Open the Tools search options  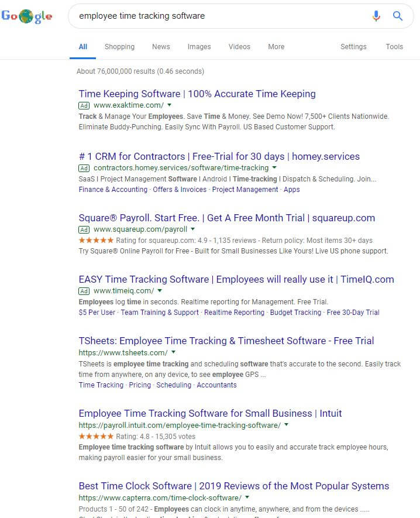(394, 47)
